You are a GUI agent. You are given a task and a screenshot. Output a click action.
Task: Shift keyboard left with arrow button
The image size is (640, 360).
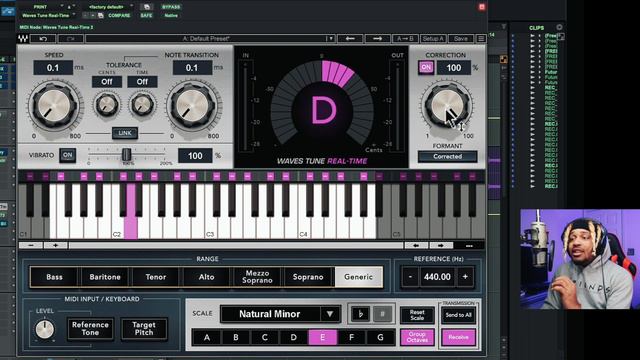pos(416,246)
